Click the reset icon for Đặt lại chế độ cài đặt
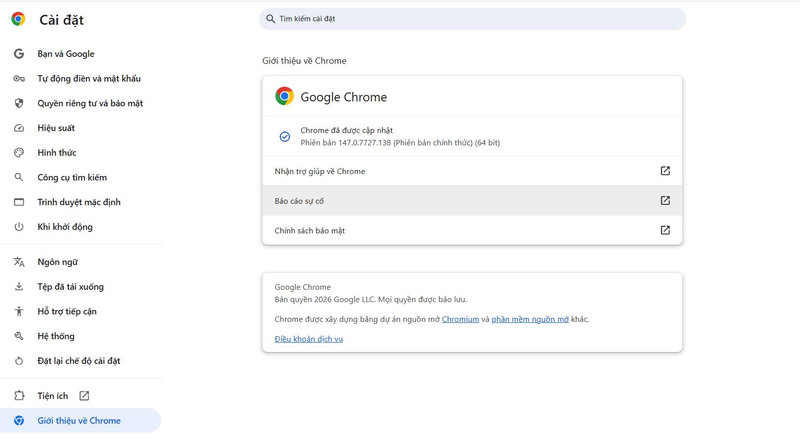 [x=19, y=361]
